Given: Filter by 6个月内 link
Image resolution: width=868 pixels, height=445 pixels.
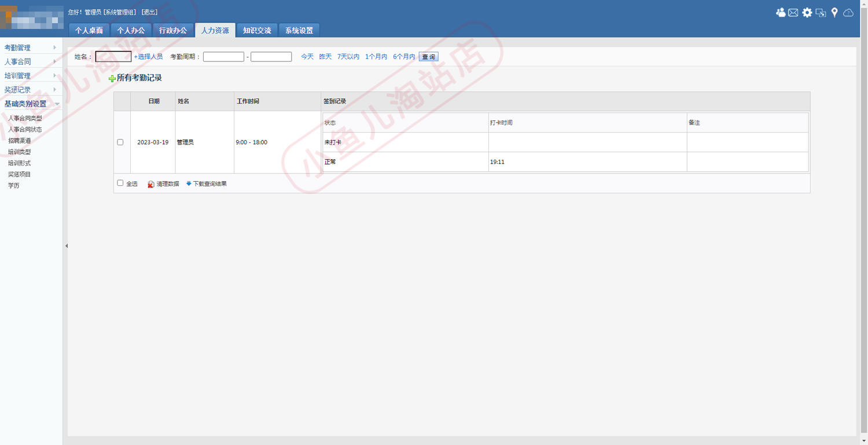Looking at the screenshot, I should [x=404, y=57].
